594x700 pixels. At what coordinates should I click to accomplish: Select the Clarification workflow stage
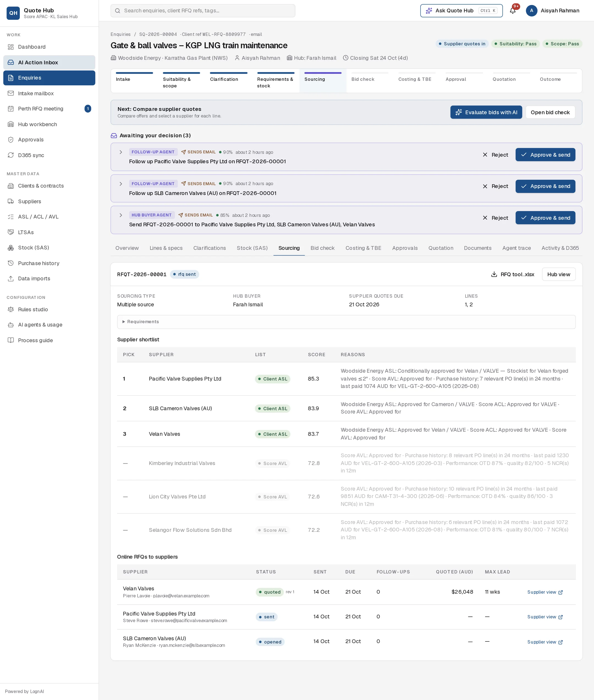[x=228, y=81]
